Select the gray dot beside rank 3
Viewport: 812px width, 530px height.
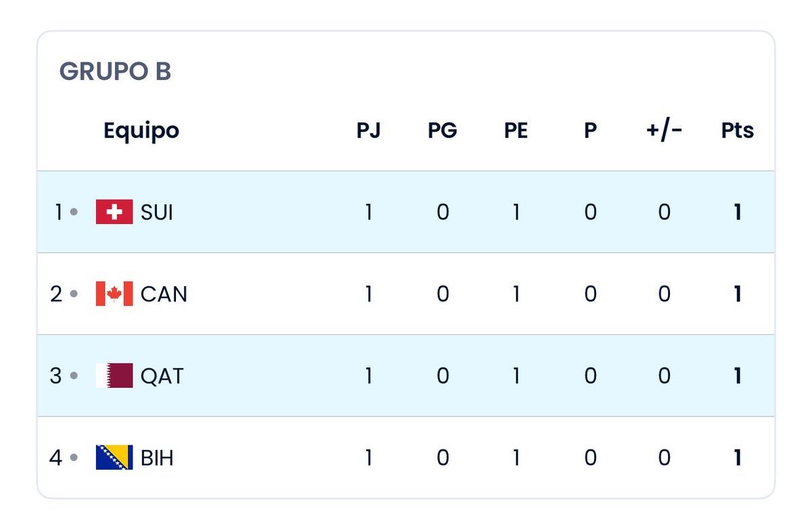point(74,376)
